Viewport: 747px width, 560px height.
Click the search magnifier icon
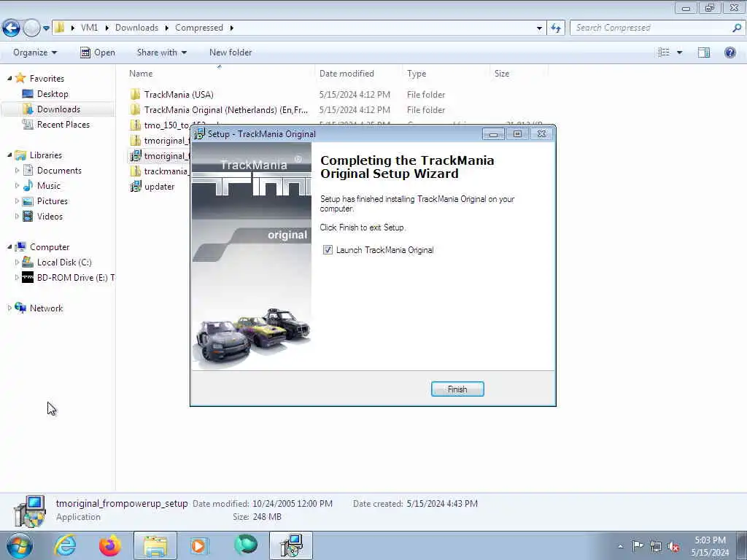[x=737, y=28]
